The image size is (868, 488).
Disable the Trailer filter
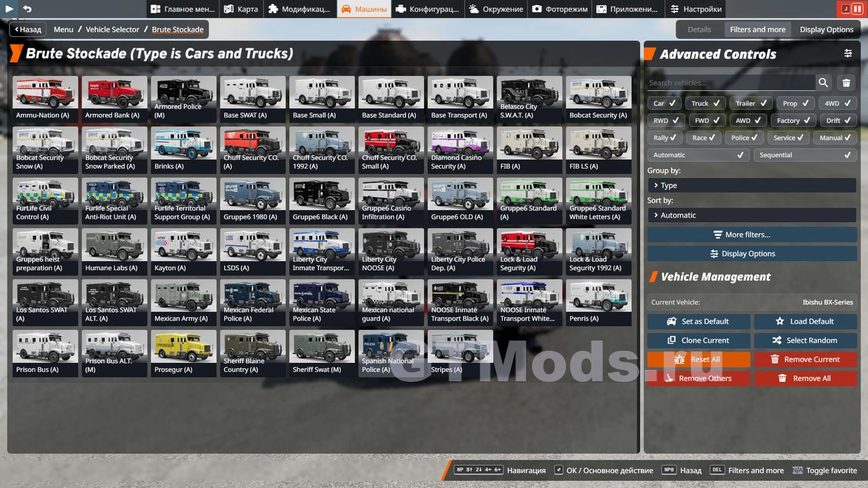click(752, 103)
